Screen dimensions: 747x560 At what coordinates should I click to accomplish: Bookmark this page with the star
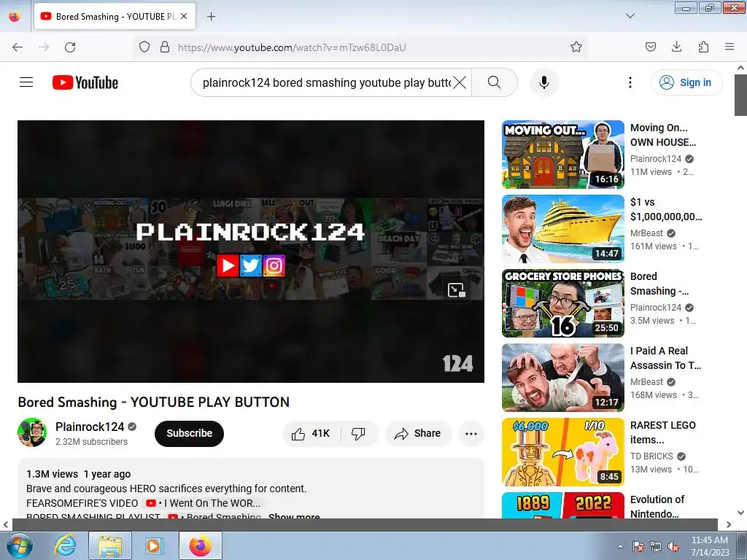point(576,47)
